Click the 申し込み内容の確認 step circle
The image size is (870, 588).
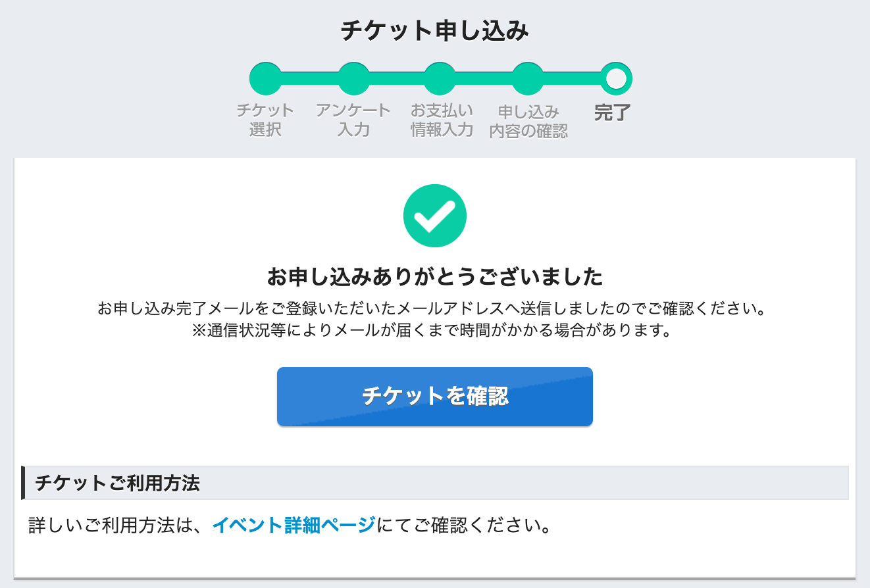[528, 79]
